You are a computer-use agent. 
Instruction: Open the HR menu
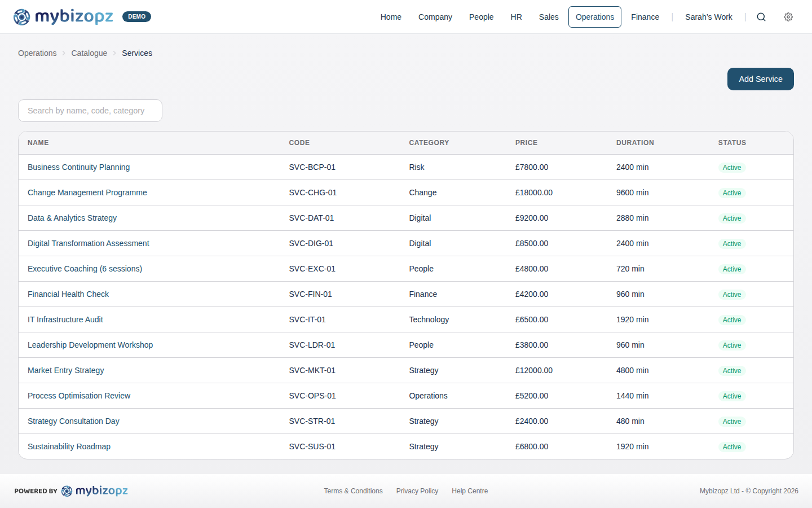tap(517, 17)
